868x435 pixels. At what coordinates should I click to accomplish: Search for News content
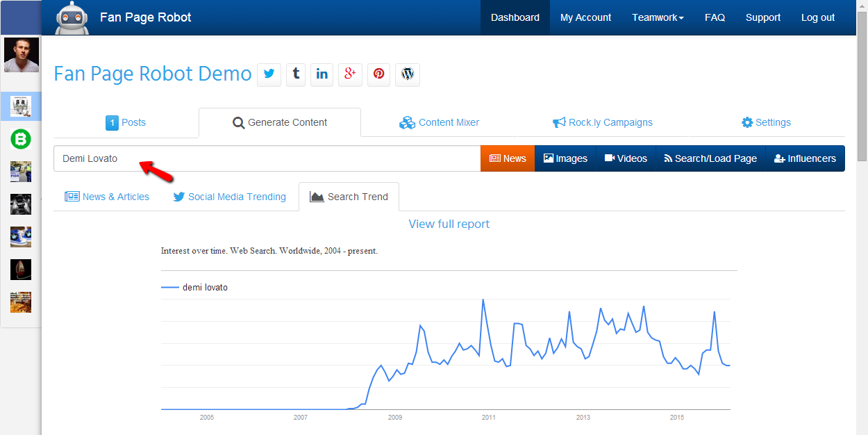click(508, 158)
